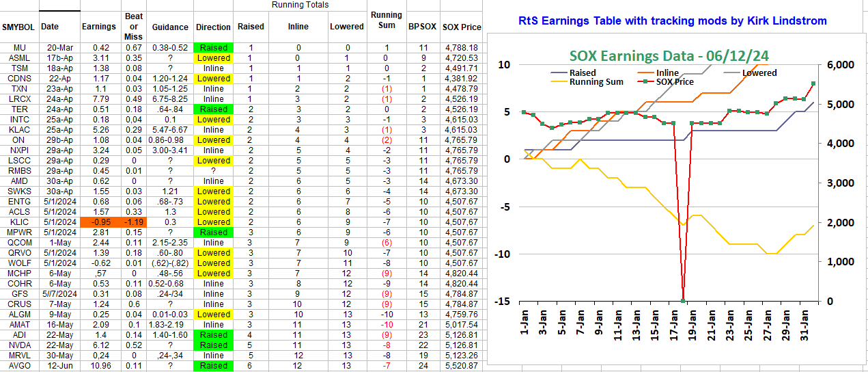This screenshot has width=868, height=372.
Task: Select the NVDA symbol cell
Action: coord(19,345)
